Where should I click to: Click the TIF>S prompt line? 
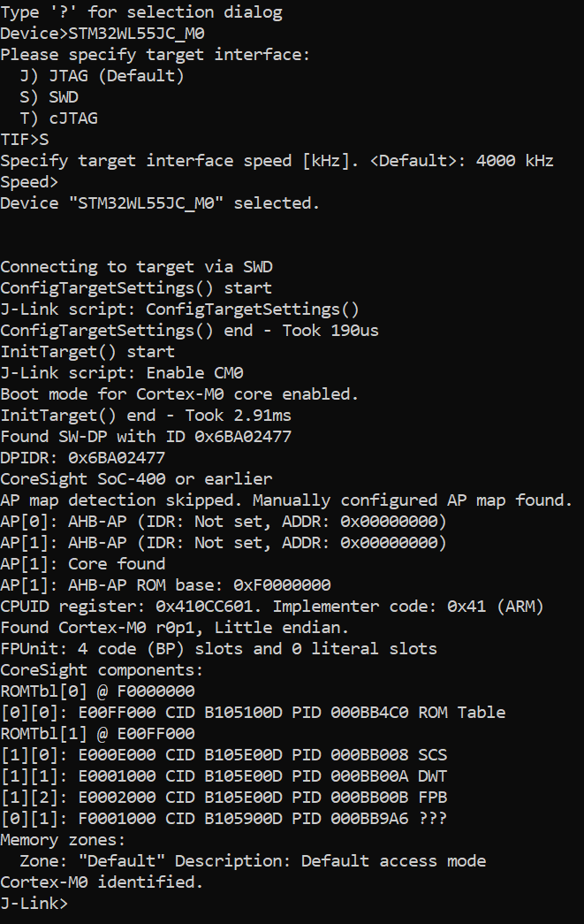(25, 140)
